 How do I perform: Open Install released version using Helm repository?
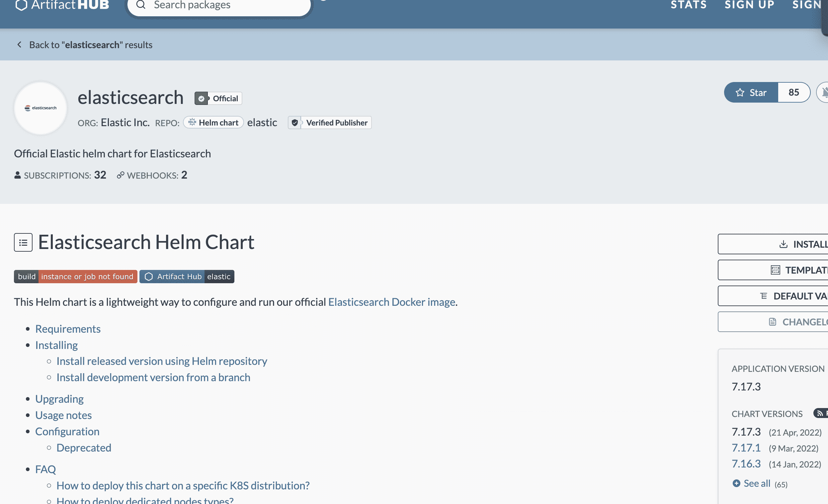pos(162,361)
